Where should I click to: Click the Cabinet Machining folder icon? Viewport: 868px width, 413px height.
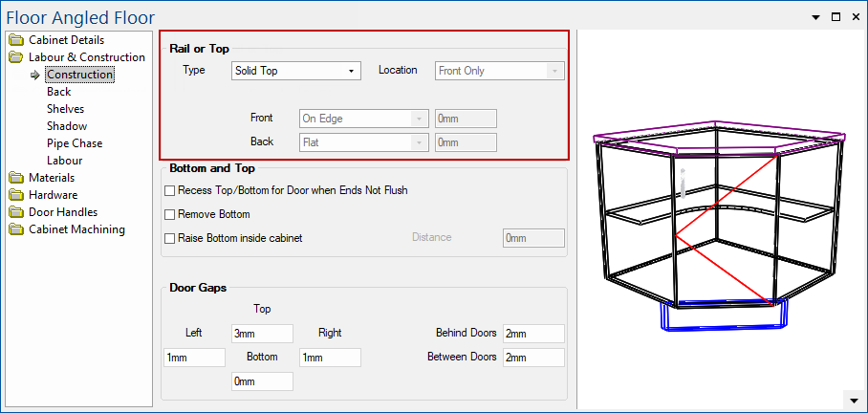pyautogui.click(x=16, y=229)
